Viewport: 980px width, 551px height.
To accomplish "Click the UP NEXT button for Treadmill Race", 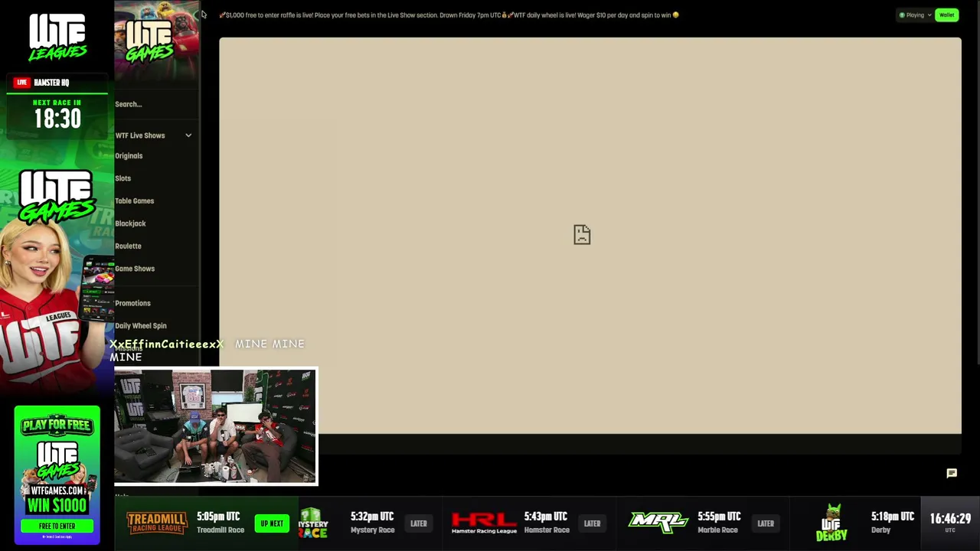I will point(272,523).
